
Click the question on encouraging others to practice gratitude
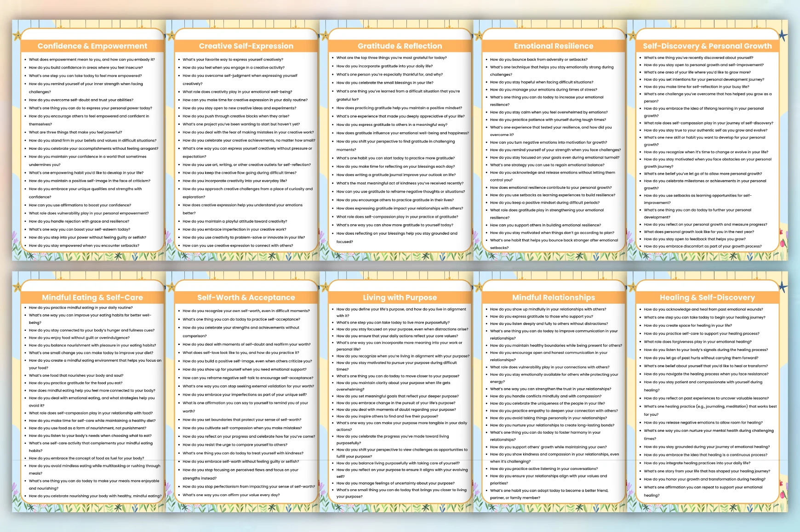[x=395, y=200]
